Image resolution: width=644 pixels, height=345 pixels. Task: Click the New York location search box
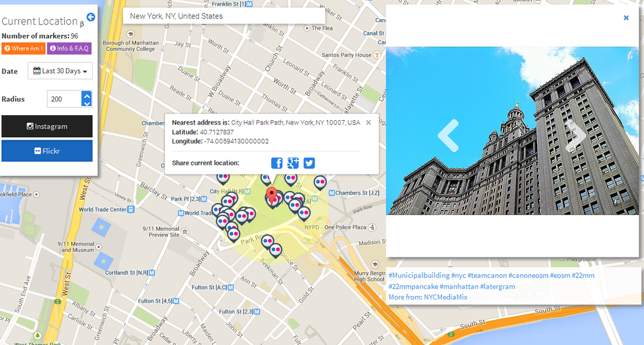224,16
